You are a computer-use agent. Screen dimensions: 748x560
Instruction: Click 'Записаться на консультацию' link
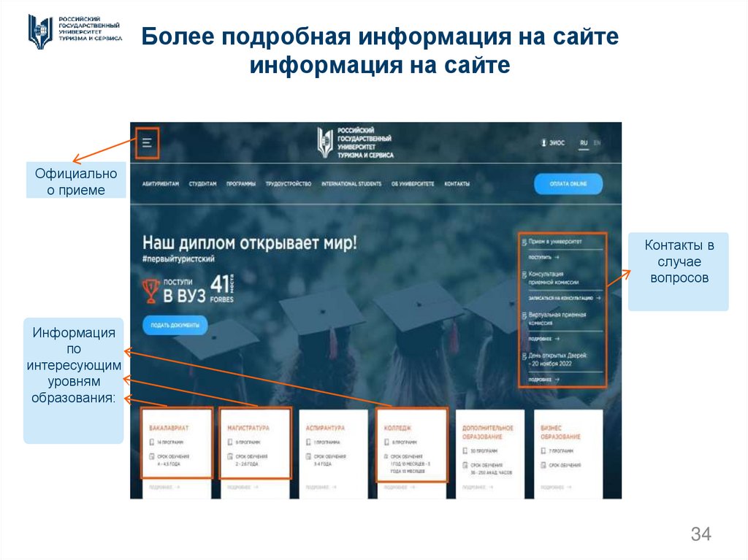pyautogui.click(x=562, y=298)
